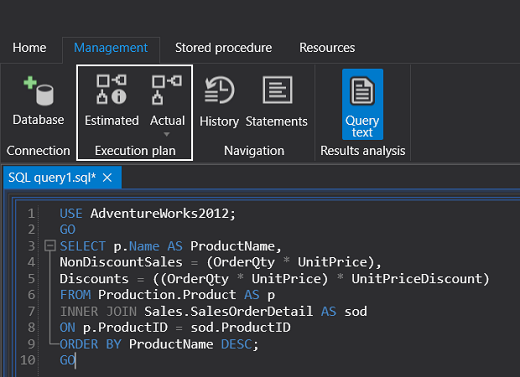Image resolution: width=520 pixels, height=377 pixels.
Task: Click line number 5 in gutter
Action: pyautogui.click(x=31, y=279)
